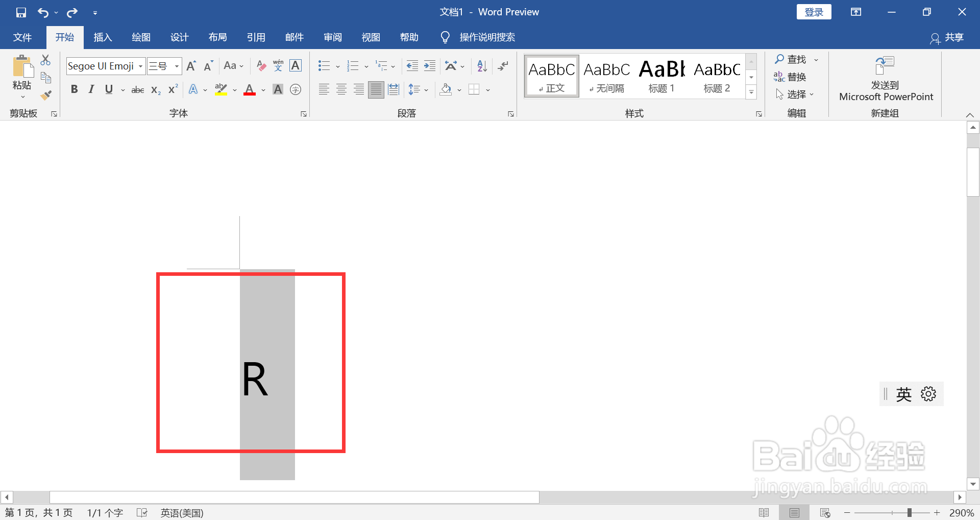Show or hide paragraph marks

click(x=503, y=66)
